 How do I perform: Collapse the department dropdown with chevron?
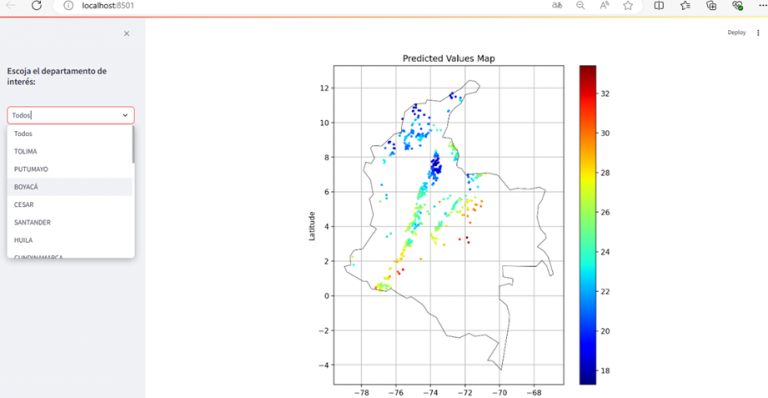tap(125, 116)
